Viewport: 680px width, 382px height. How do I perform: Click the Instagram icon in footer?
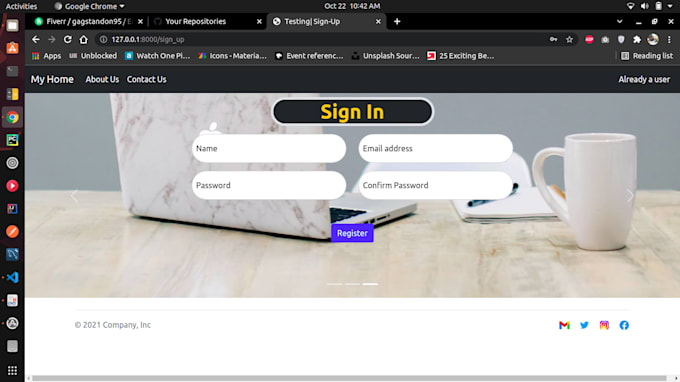point(604,325)
